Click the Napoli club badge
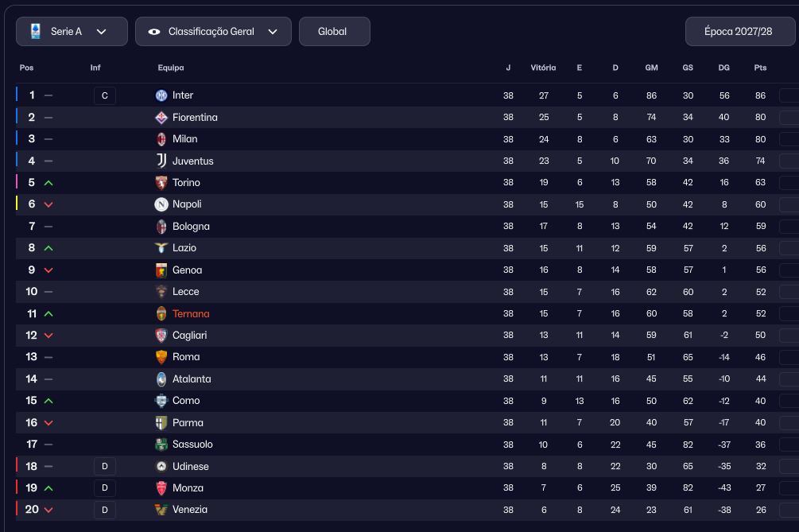Viewport: 799px width, 532px height. [161, 204]
